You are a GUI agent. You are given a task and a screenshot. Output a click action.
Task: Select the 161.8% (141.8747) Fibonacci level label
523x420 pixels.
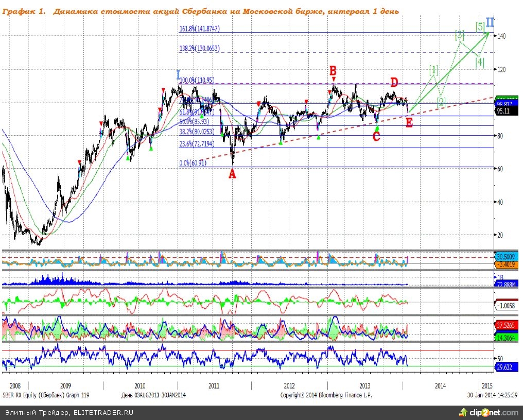pyautogui.click(x=200, y=29)
